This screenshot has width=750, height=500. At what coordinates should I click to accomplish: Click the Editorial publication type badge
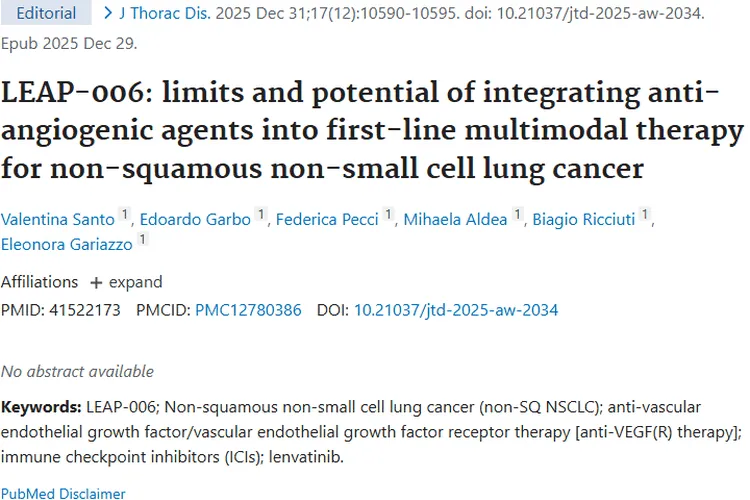click(x=47, y=14)
